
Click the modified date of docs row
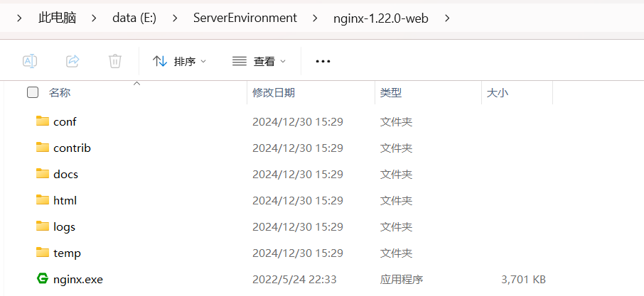(298, 174)
